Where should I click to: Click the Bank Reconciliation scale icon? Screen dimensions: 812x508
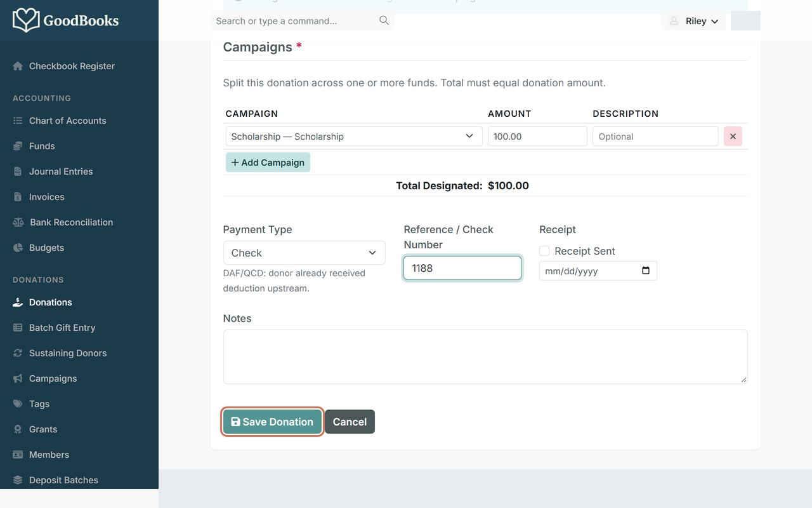pyautogui.click(x=18, y=222)
